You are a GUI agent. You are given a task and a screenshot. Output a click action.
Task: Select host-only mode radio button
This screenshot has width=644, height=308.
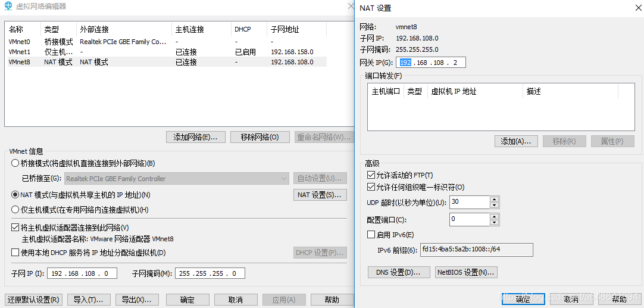point(15,210)
